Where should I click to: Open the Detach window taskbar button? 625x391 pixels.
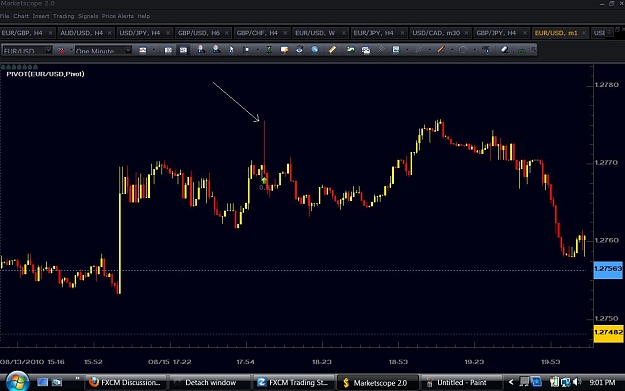(210, 382)
